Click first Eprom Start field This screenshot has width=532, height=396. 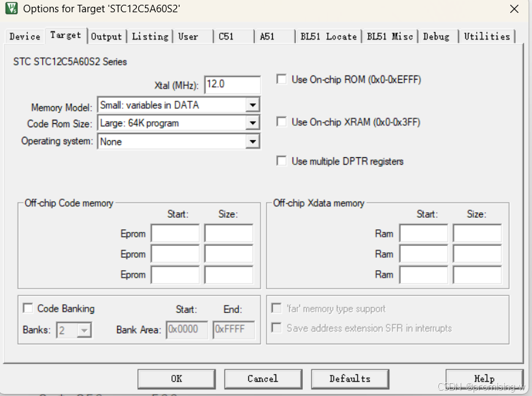click(x=176, y=233)
